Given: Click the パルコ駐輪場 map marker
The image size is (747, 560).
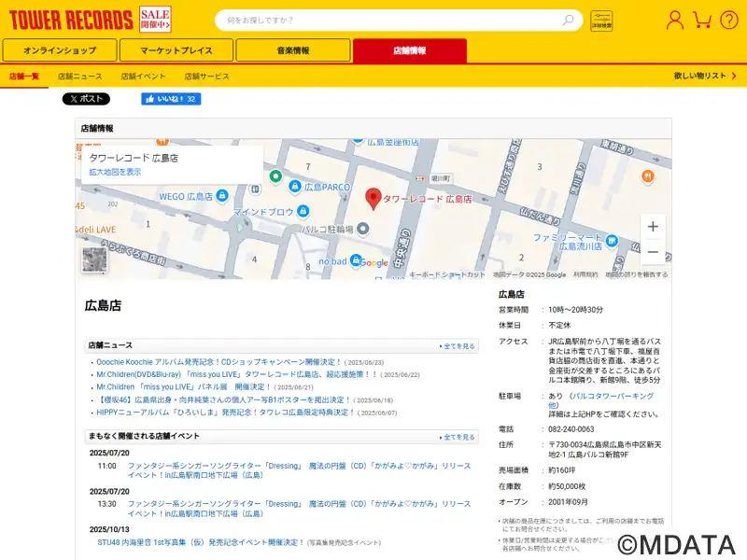Looking at the screenshot, I should (x=363, y=229).
